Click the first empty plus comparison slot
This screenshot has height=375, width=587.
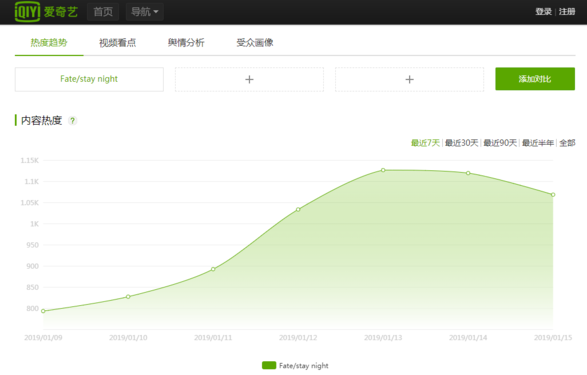(249, 79)
